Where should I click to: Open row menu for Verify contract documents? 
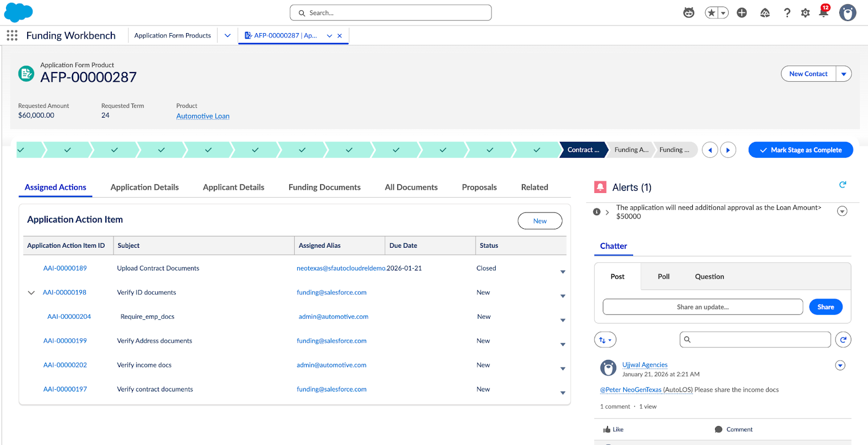click(x=563, y=392)
